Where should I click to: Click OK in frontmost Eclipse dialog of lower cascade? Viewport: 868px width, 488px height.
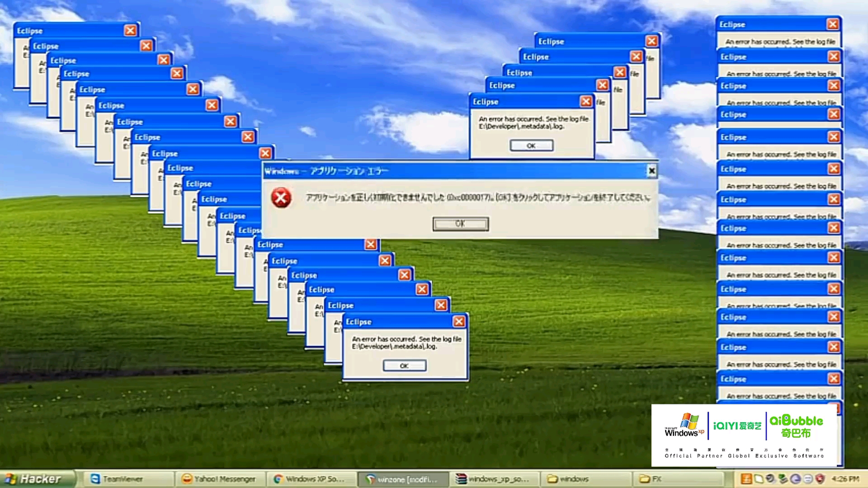click(404, 366)
